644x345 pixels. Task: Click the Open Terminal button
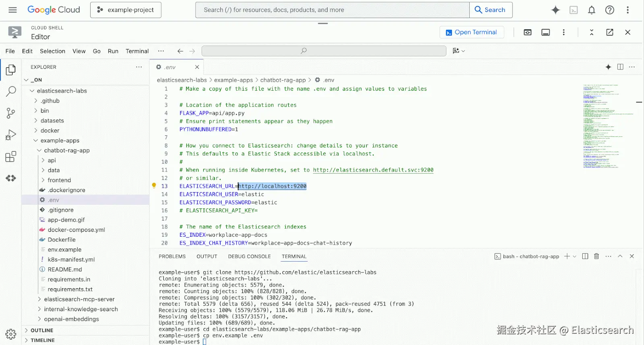tap(472, 32)
